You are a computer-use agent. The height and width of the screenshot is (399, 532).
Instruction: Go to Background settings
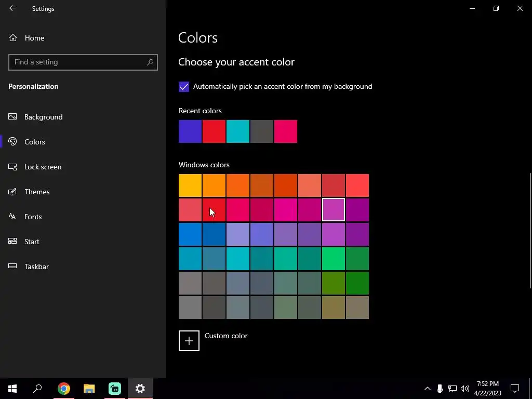[44, 117]
